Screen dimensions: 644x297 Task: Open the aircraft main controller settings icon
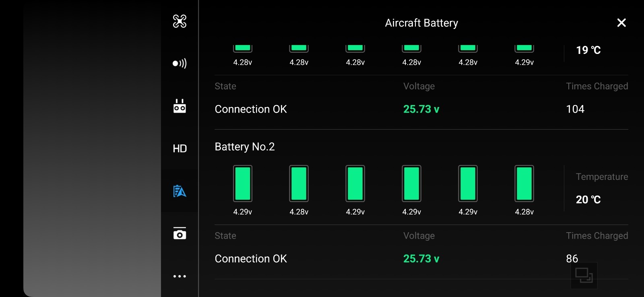pos(180,21)
